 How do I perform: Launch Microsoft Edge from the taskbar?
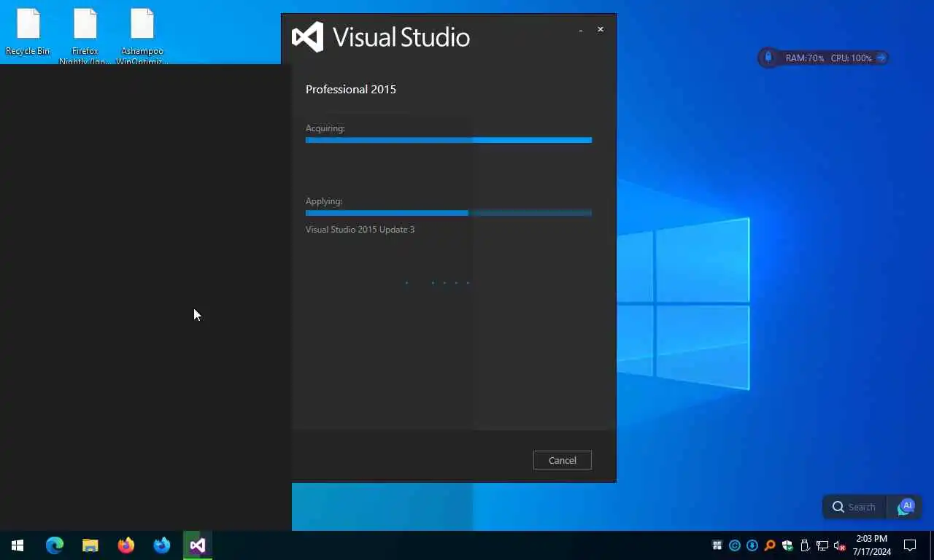coord(55,545)
